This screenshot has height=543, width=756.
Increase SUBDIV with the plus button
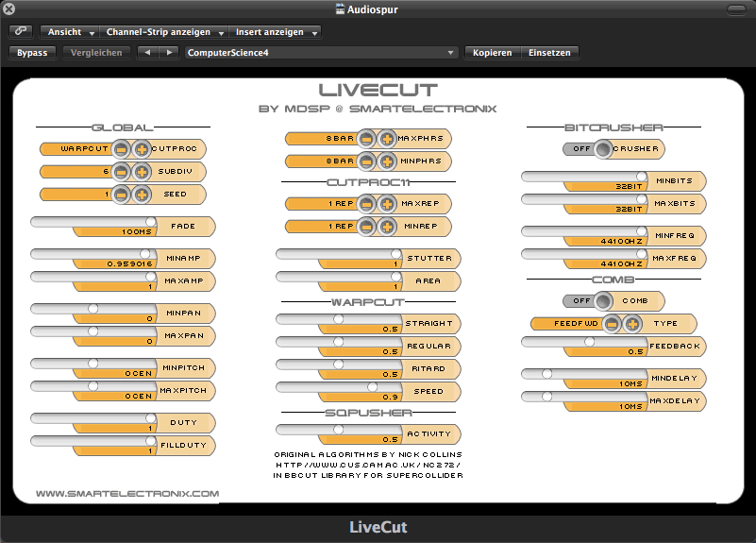(x=142, y=172)
